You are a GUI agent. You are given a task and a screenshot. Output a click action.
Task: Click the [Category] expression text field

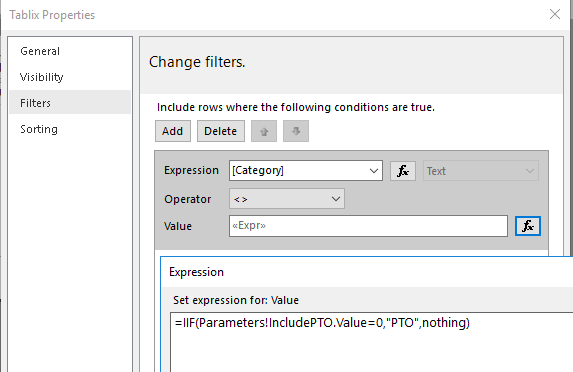298,171
